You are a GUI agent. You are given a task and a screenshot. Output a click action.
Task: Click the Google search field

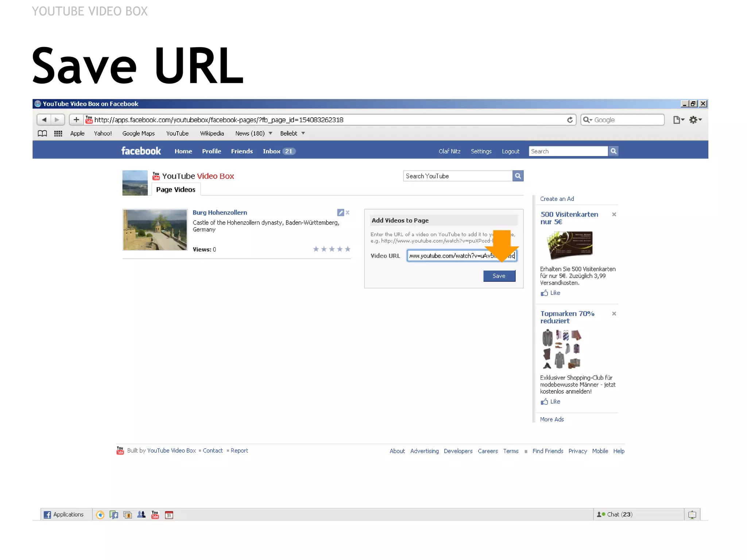click(x=622, y=120)
